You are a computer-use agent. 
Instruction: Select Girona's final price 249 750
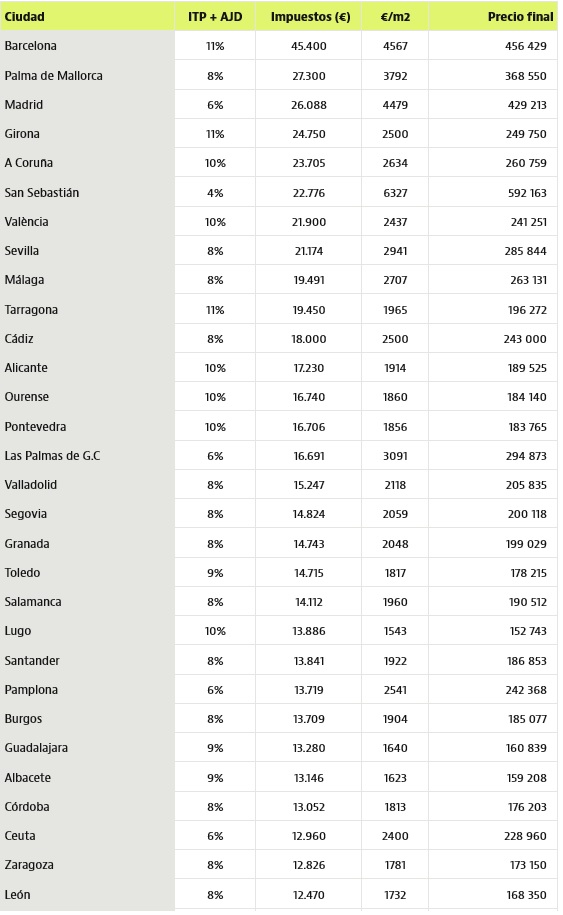[x=526, y=134]
